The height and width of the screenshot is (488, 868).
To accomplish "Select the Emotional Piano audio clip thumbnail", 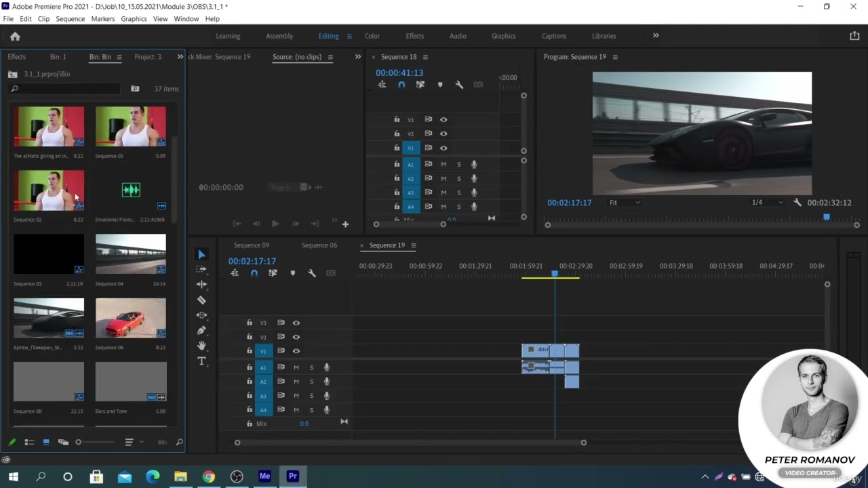I will (x=131, y=190).
